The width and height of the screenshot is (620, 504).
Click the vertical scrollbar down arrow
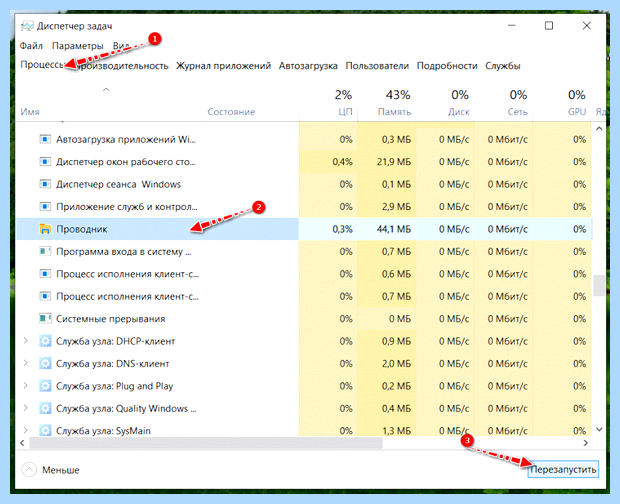click(599, 429)
